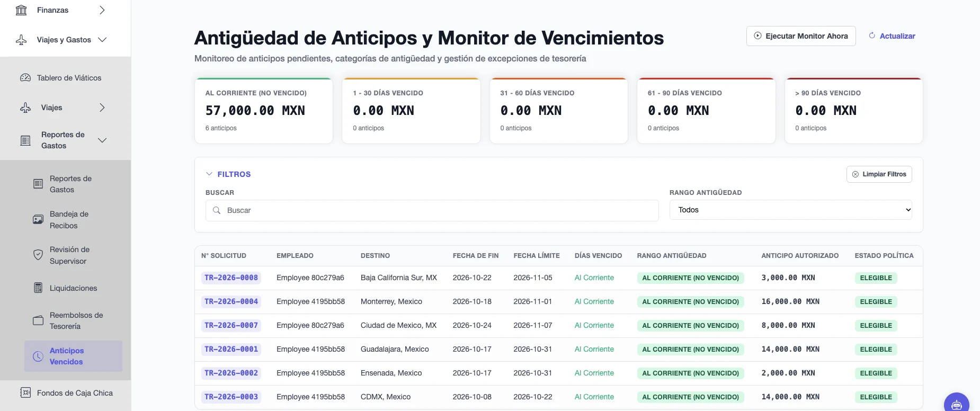Sort by Fecha Límite column header
Image resolution: width=980 pixels, height=411 pixels.
click(x=537, y=256)
